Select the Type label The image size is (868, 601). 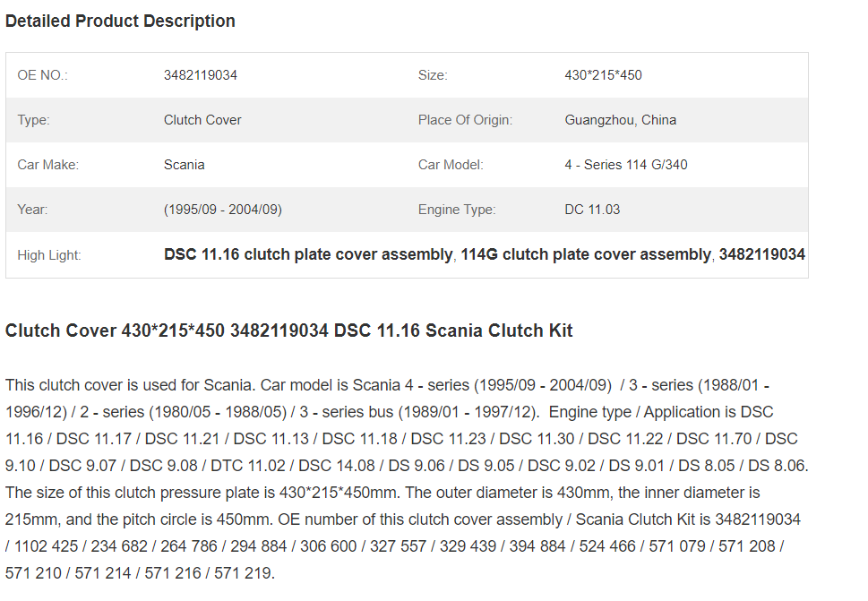(x=33, y=120)
